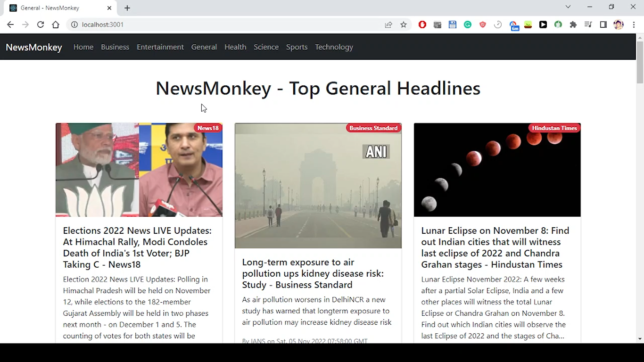Open the green plant sprout extension

[x=528, y=25]
